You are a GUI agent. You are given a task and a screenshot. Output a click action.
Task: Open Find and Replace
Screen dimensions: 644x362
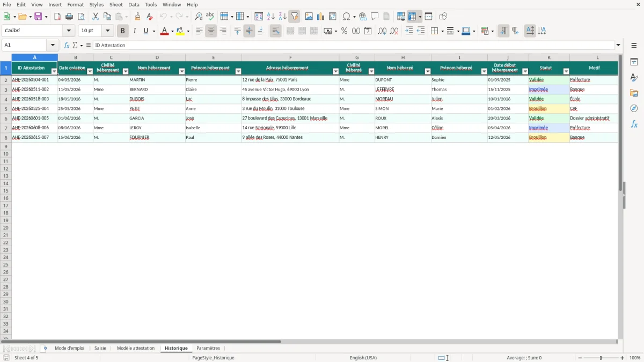click(x=199, y=17)
